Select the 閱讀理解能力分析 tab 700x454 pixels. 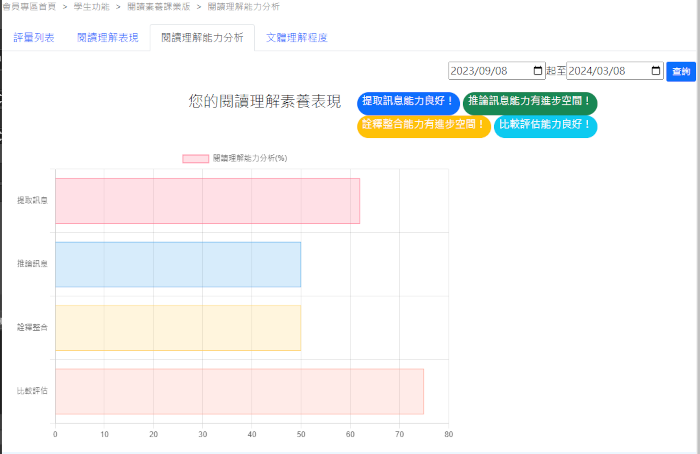(x=202, y=38)
